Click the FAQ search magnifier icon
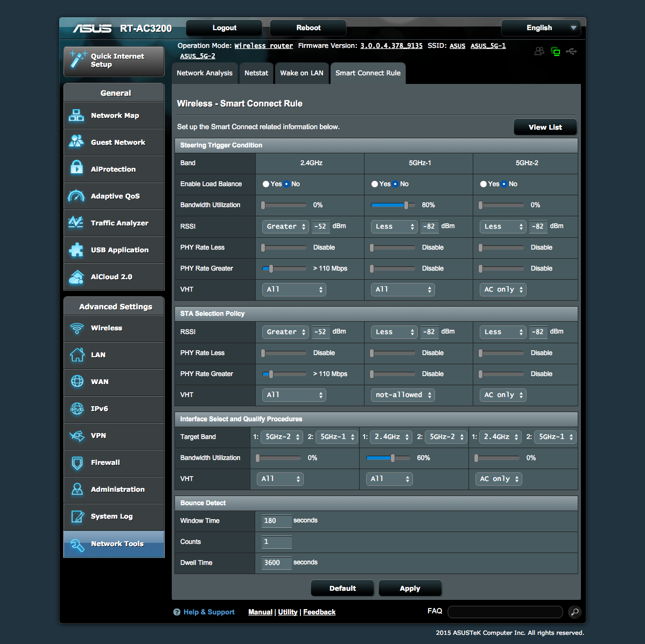The height and width of the screenshot is (644, 645). point(574,612)
